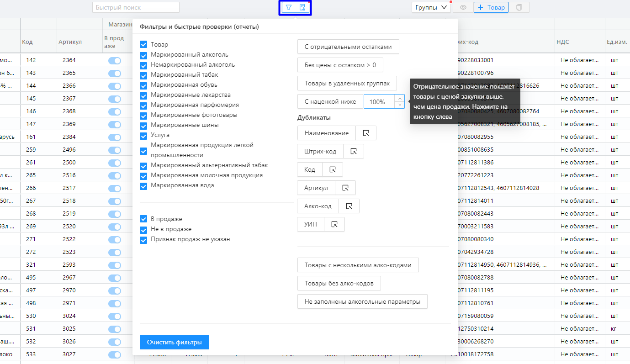Uncheck the Услуга checkbox
Screen dimensions: 630x364
143,135
